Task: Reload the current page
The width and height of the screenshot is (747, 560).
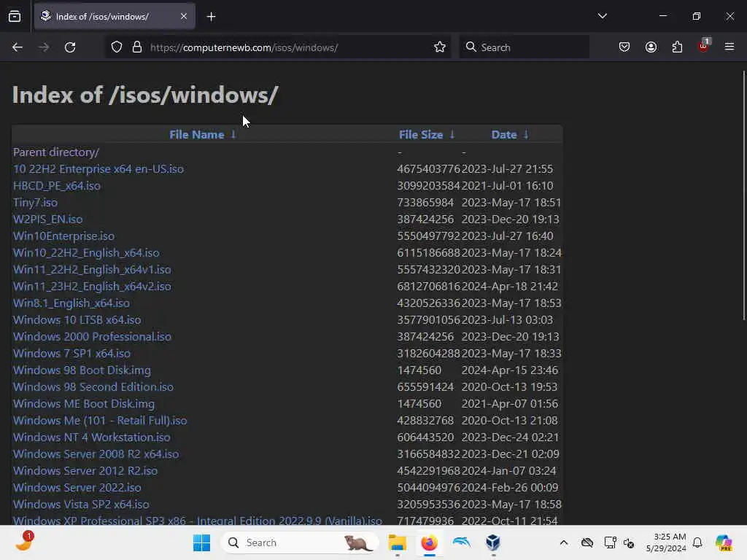Action: coord(70,47)
